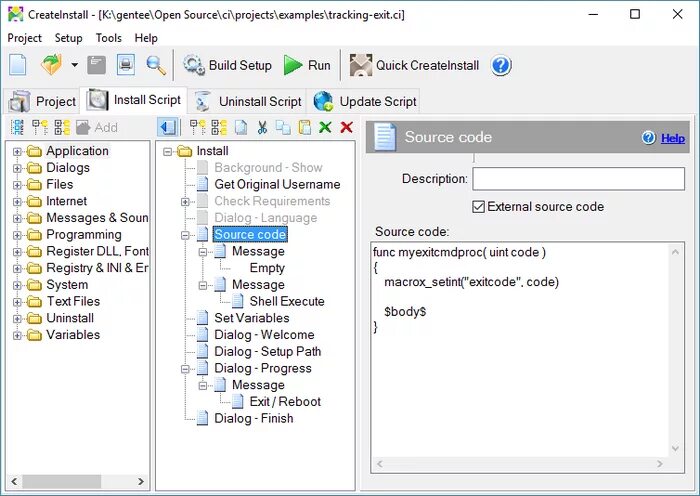Image resolution: width=700 pixels, height=496 pixels.
Task: Click source code scrollbar down arrow
Action: (x=675, y=448)
